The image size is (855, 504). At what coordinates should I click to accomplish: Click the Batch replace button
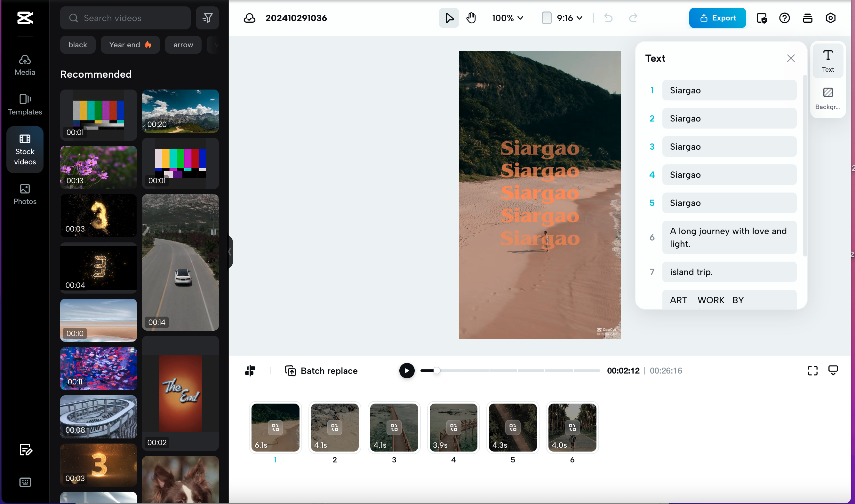tap(321, 371)
